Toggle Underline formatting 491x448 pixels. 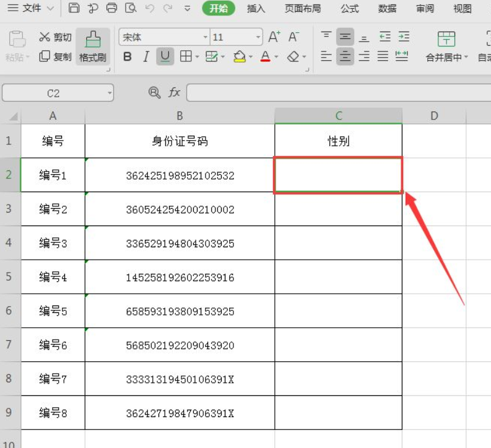pyautogui.click(x=165, y=56)
